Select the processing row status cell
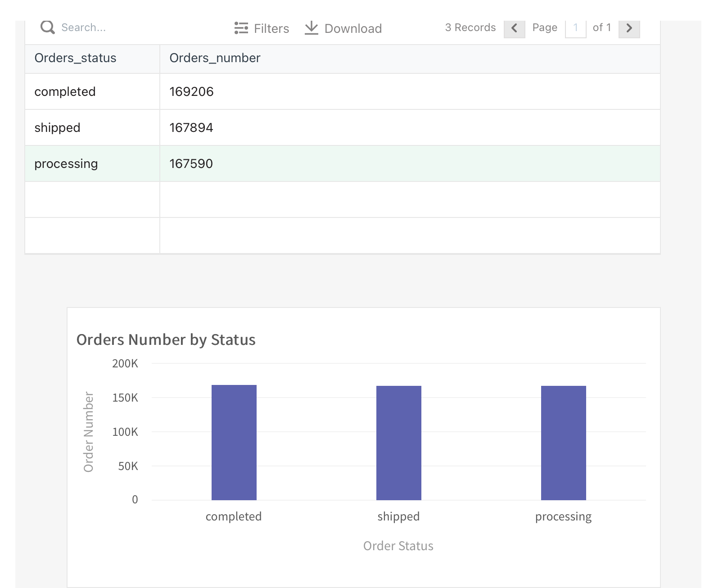This screenshot has height=588, width=723. click(x=66, y=164)
